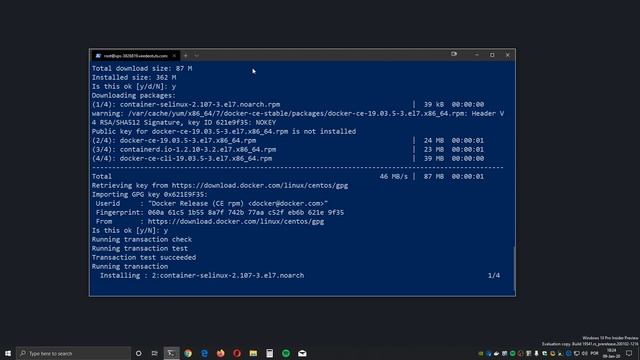Click the 'Installing : 2:container-selinux' line

click(x=202, y=275)
